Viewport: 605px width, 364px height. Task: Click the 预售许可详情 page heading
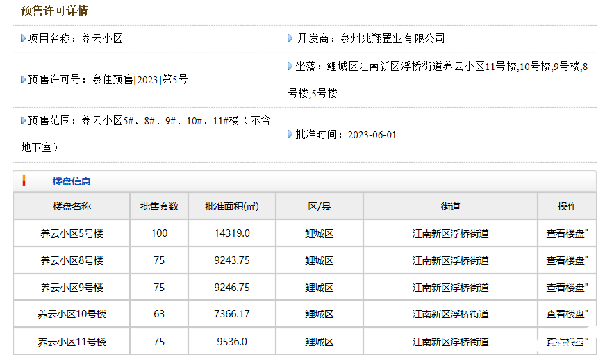tap(54, 11)
